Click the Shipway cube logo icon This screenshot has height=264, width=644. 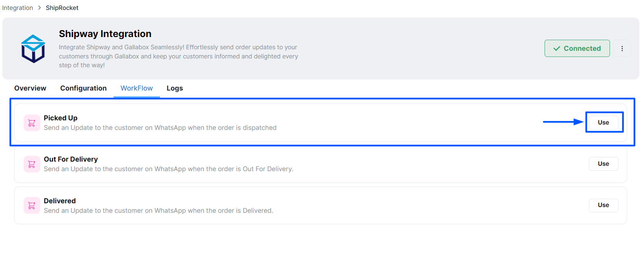33,49
